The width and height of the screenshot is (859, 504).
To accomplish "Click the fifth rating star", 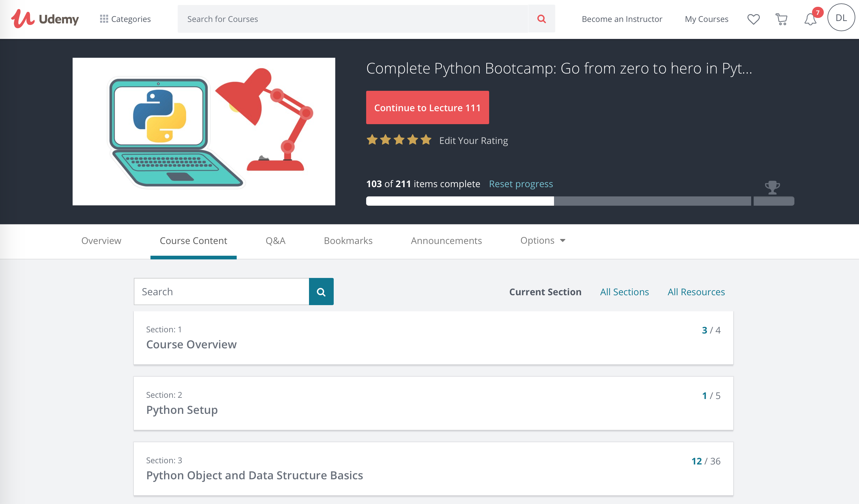I will (426, 140).
